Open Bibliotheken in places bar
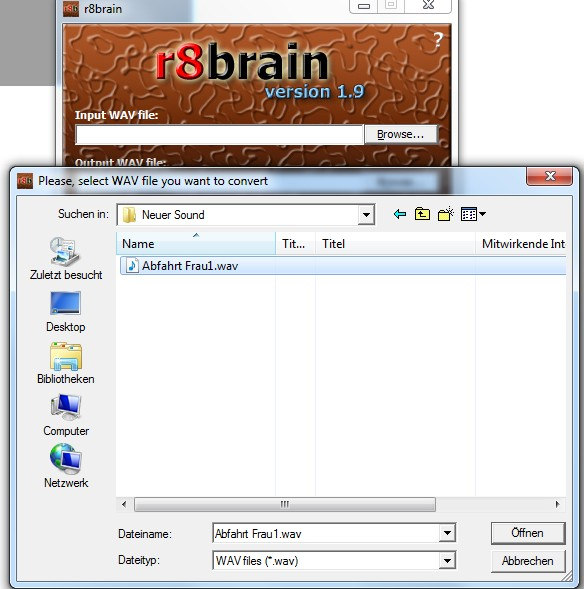 66,363
